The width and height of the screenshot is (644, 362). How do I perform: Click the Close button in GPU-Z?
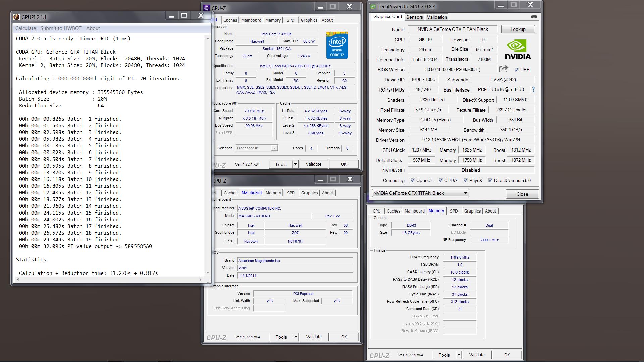pyautogui.click(x=522, y=194)
